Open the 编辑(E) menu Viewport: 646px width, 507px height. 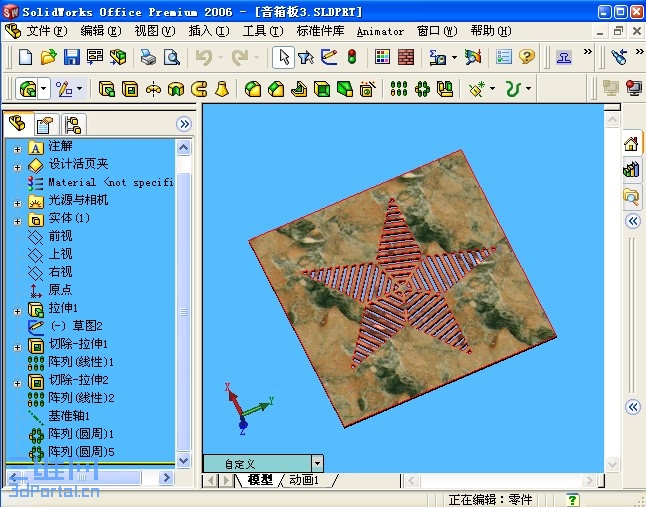[101, 31]
